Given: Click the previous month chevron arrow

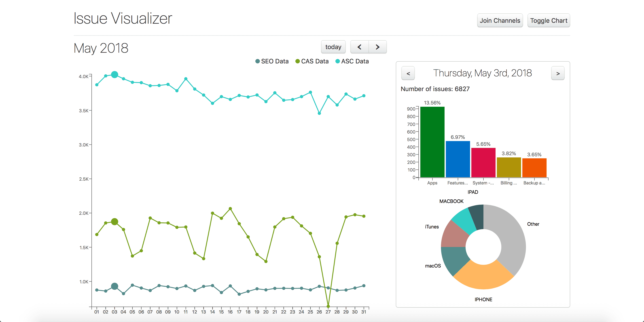Looking at the screenshot, I should [x=360, y=47].
